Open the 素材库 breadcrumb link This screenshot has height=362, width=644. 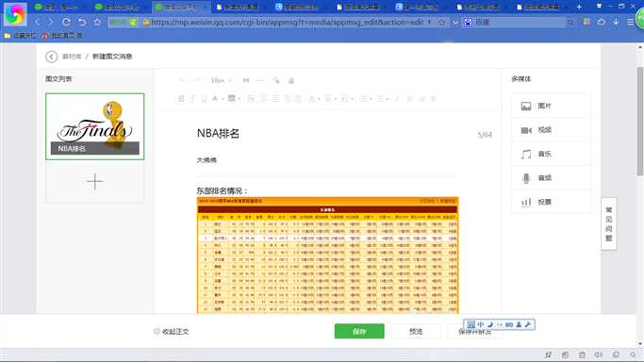[72, 57]
